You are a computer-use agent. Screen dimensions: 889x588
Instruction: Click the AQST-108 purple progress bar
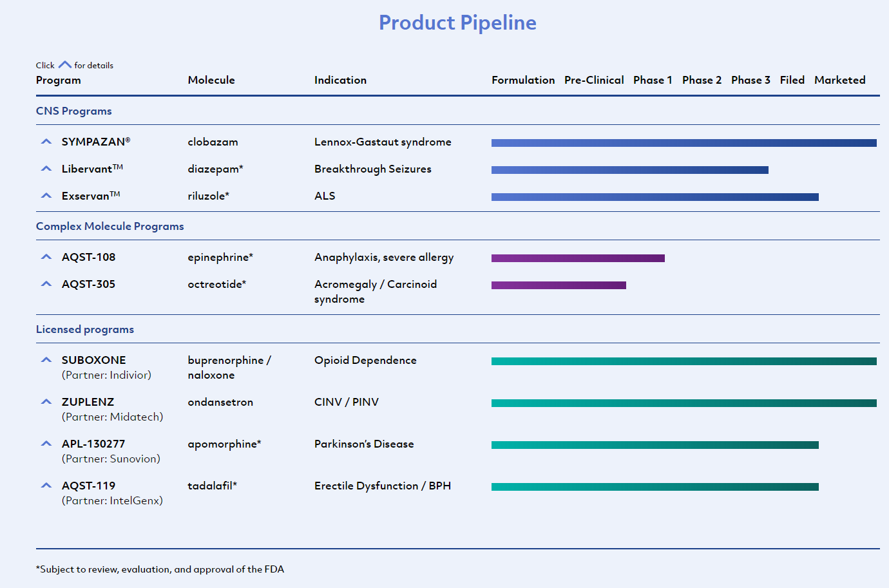[578, 258]
